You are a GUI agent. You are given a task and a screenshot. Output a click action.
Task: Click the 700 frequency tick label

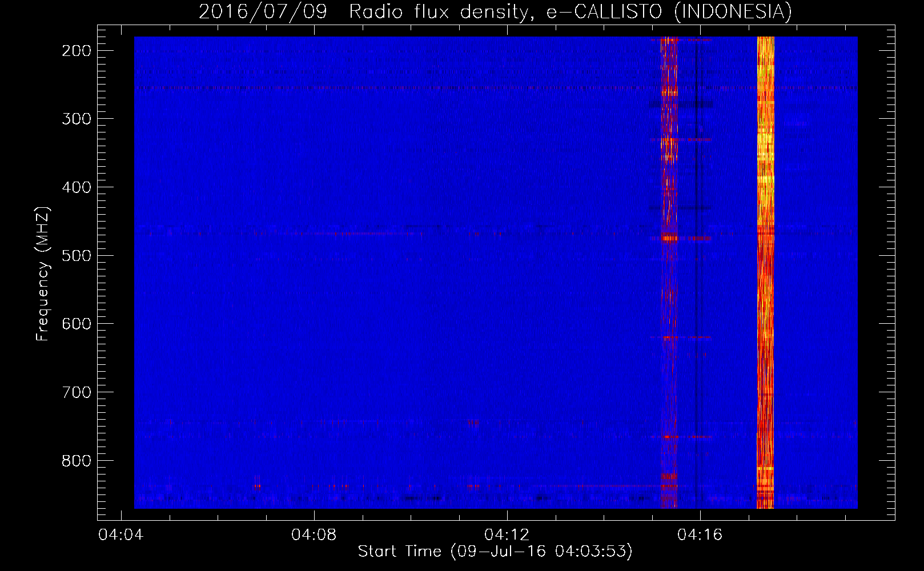tap(77, 392)
